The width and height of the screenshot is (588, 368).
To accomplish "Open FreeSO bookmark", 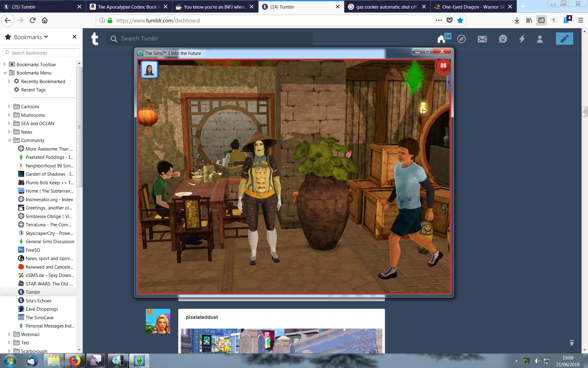I will (29, 250).
